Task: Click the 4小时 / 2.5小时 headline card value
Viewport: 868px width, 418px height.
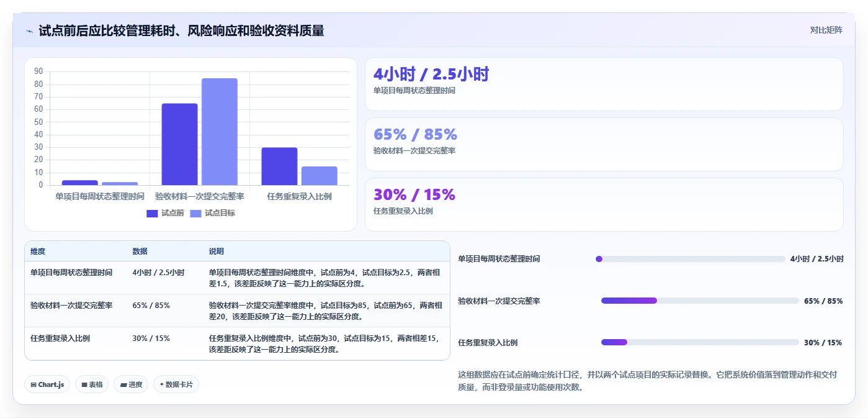Action: 431,75
